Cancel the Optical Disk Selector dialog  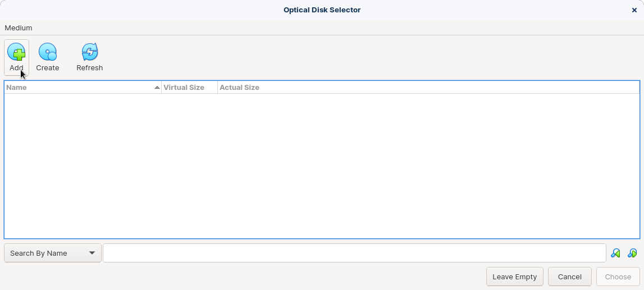point(570,277)
